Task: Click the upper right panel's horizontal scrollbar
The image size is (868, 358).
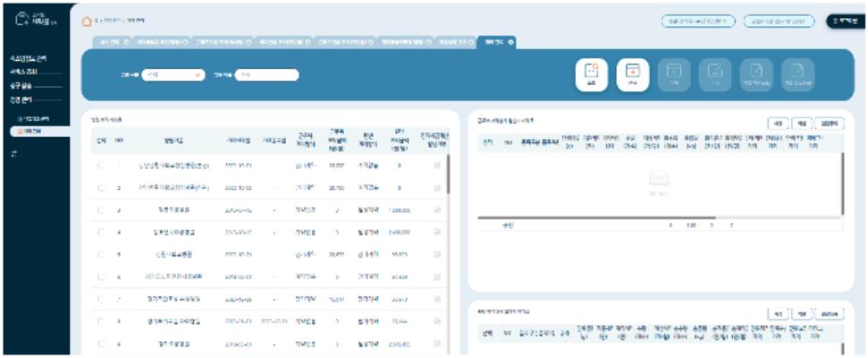Action: coord(597,217)
